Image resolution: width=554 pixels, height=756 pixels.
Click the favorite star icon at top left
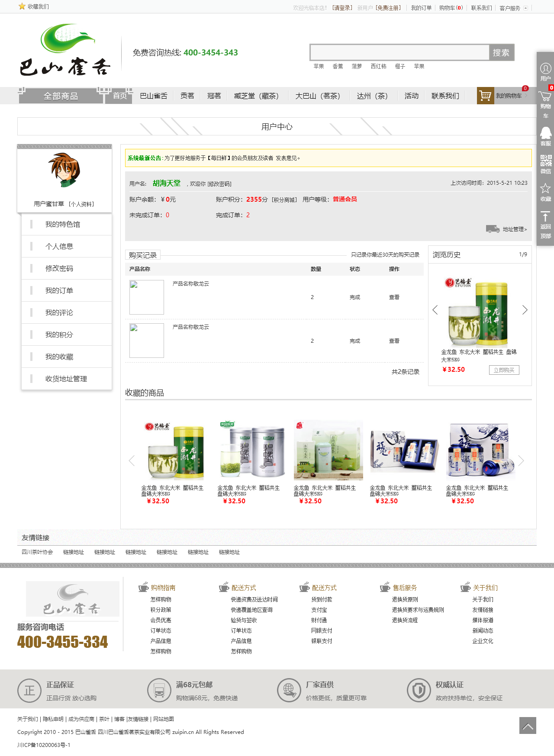tap(22, 6)
